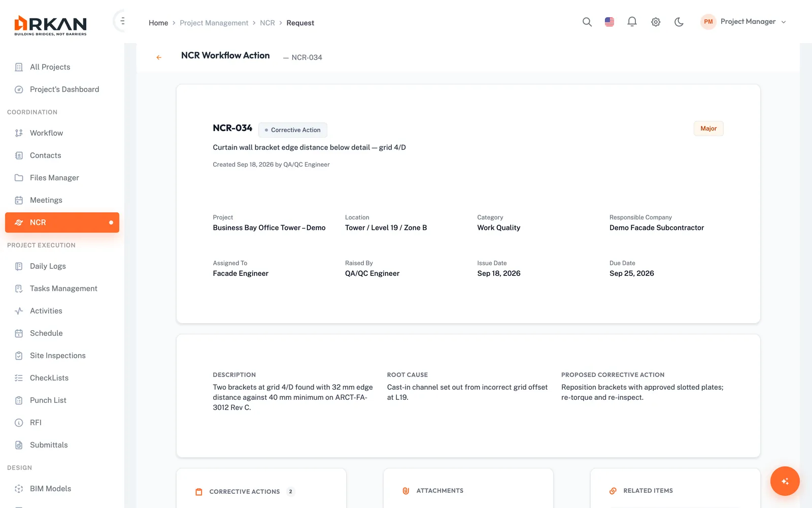This screenshot has width=812, height=508.
Task: Open the settings gear icon
Action: (656, 22)
